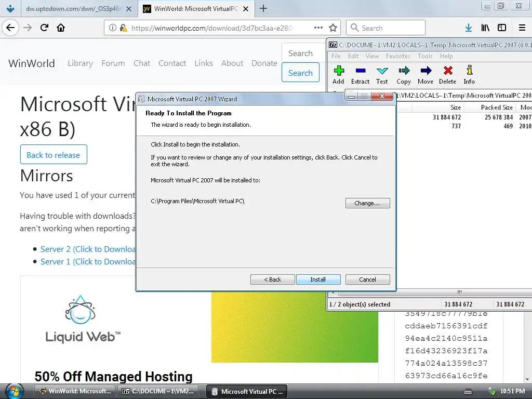
Task: Click WinWorld site search input field
Action: click(x=303, y=53)
